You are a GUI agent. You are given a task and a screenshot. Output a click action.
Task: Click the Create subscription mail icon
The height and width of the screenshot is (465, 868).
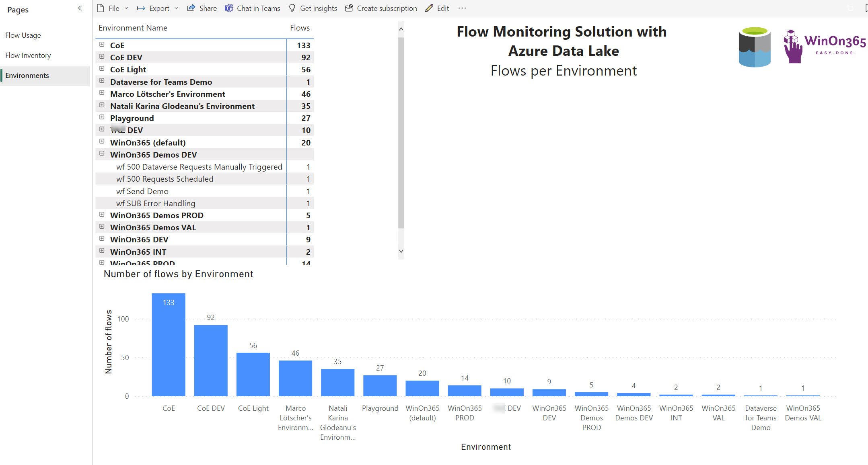(x=349, y=8)
